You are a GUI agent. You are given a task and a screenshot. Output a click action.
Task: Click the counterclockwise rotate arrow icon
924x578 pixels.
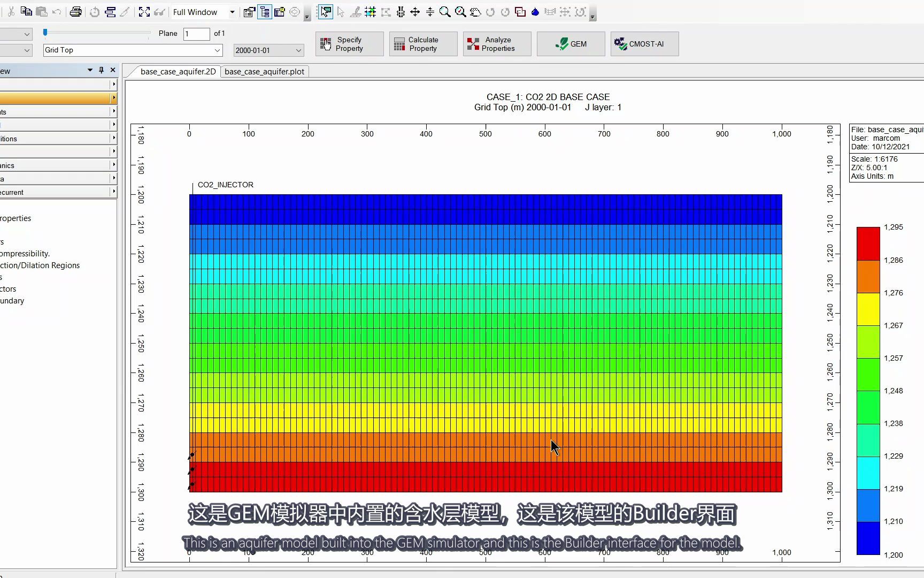point(490,12)
